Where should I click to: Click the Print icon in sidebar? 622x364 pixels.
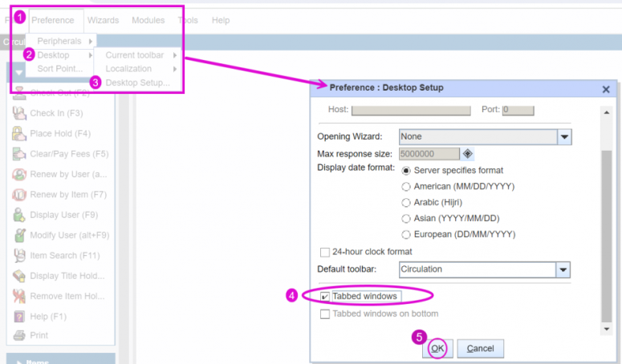coord(19,336)
